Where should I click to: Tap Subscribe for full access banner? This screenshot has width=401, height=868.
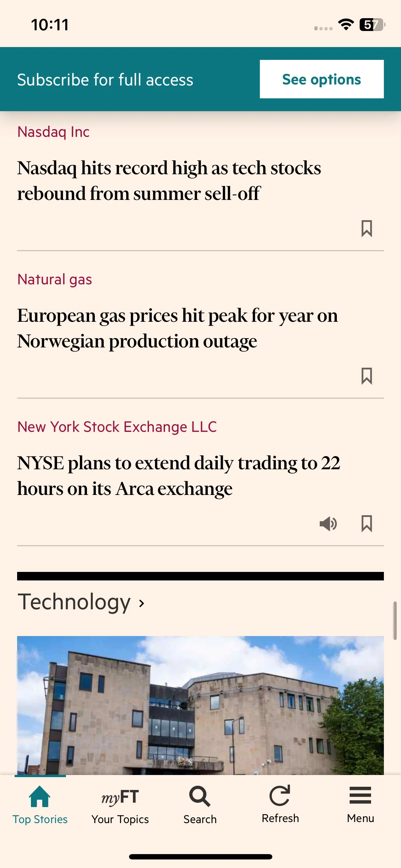tap(105, 79)
